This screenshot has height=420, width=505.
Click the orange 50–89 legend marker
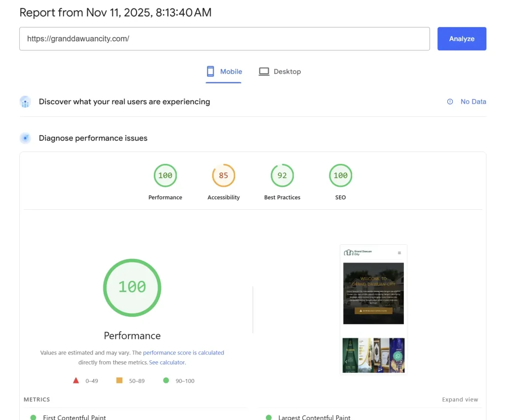119,381
